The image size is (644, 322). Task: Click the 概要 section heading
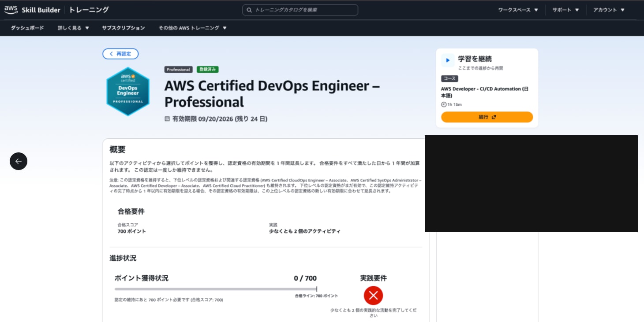[117, 150]
